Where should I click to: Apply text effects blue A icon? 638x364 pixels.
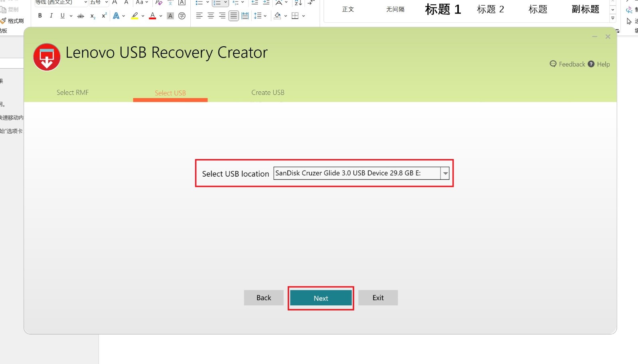[x=116, y=16]
